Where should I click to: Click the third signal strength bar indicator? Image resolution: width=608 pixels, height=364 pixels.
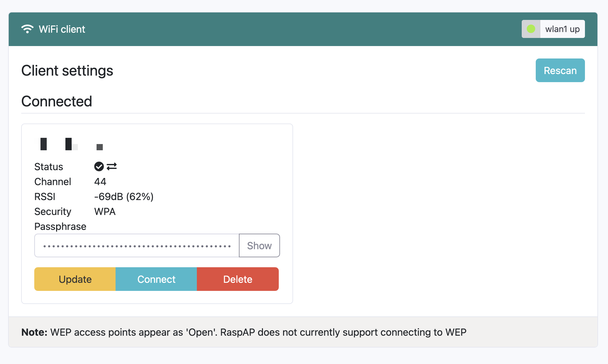pyautogui.click(x=99, y=147)
